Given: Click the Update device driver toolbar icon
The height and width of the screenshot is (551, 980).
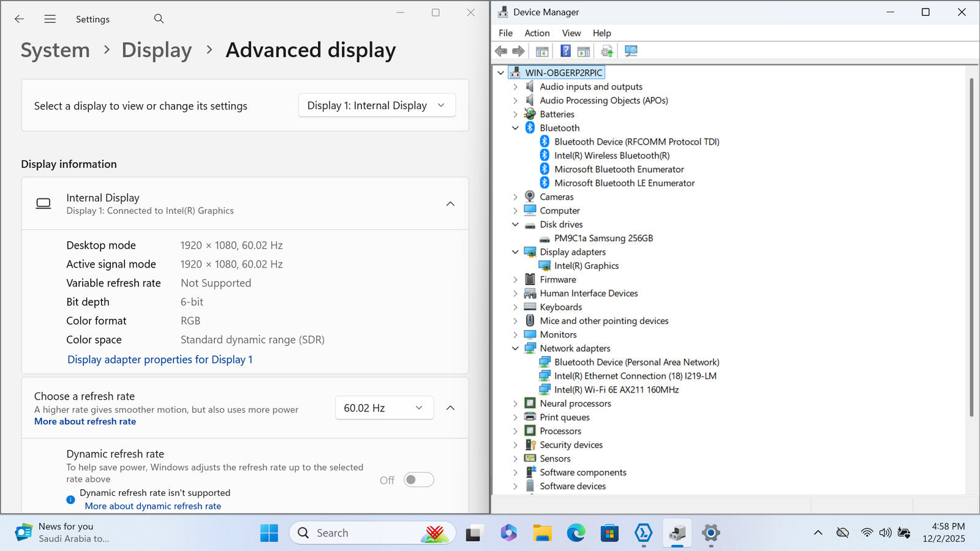Looking at the screenshot, I should coord(606,51).
